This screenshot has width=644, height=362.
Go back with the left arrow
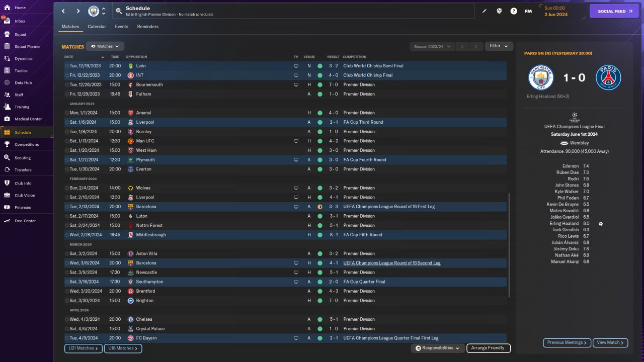(63, 11)
